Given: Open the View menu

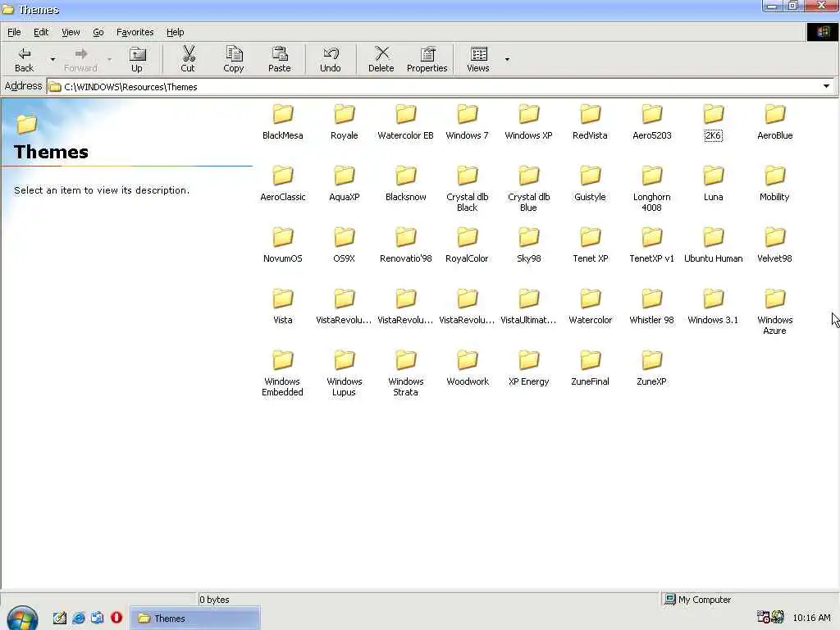Looking at the screenshot, I should click(71, 32).
